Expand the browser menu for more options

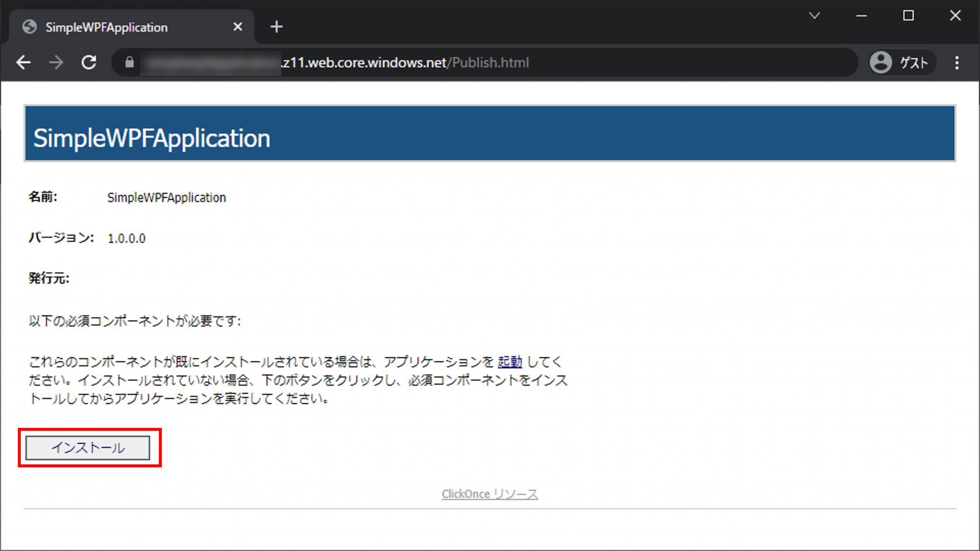pyautogui.click(x=957, y=62)
